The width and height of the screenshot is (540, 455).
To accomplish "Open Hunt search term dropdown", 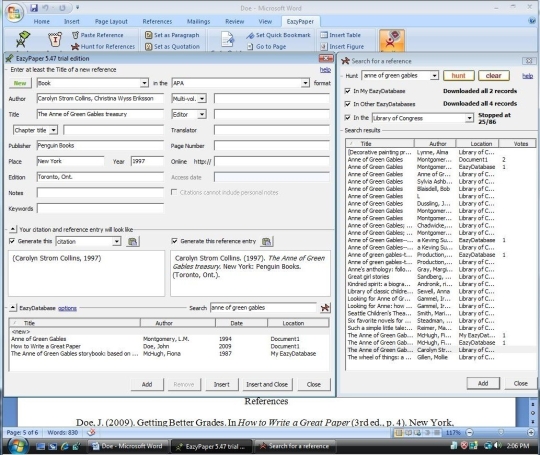I will tap(435, 75).
